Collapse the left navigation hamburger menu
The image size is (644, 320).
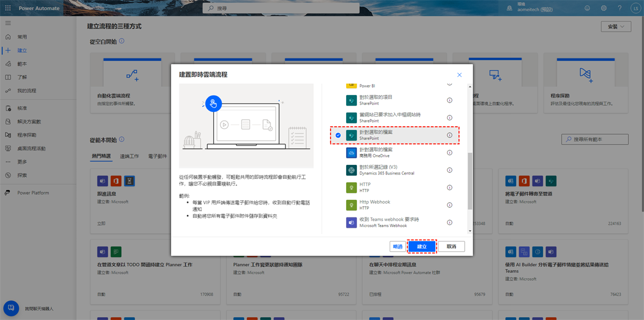coord(8,23)
